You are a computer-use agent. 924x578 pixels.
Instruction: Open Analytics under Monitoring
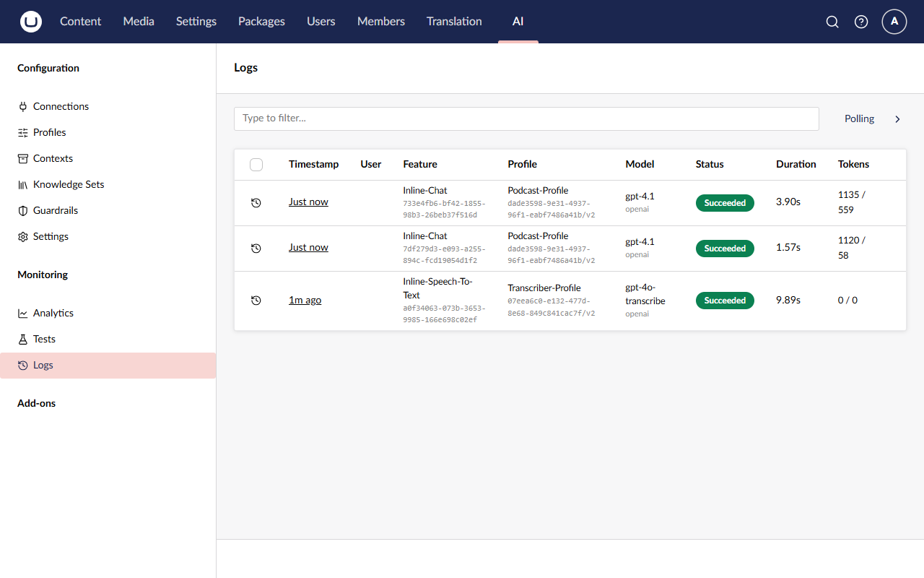point(53,313)
